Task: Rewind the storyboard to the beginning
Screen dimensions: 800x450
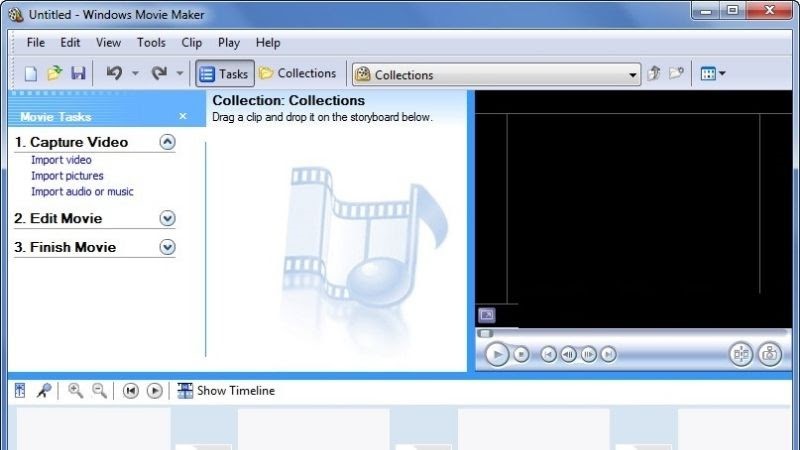Action: pyautogui.click(x=131, y=391)
